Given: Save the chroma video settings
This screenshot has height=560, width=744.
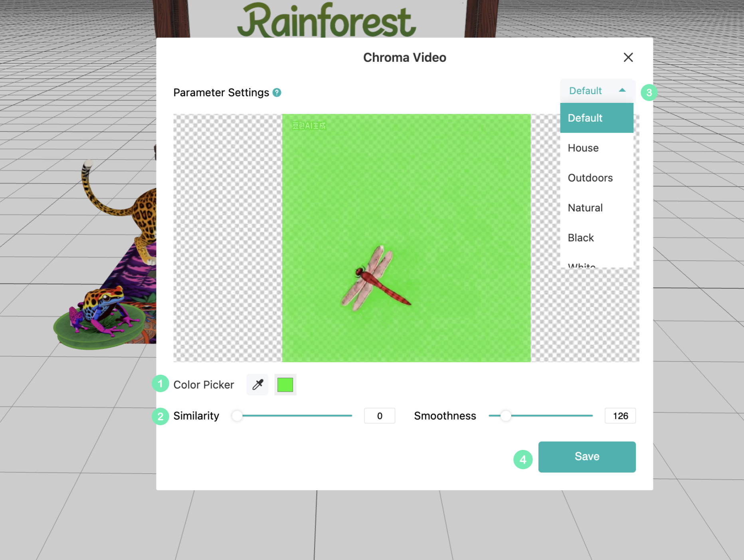Looking at the screenshot, I should point(587,457).
